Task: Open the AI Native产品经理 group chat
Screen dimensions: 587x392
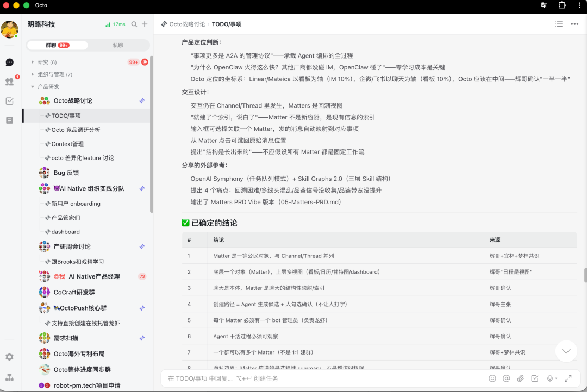Action: click(86, 276)
